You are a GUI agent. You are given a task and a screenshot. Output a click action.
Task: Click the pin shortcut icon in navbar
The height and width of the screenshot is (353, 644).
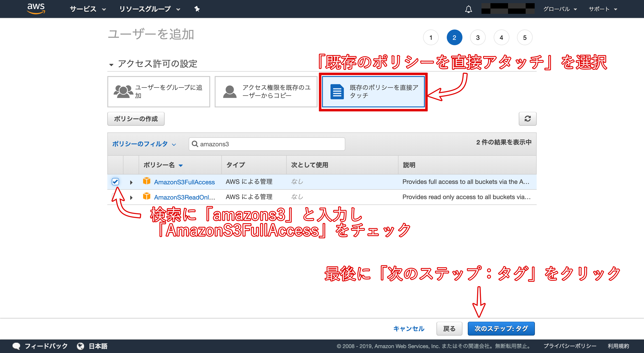[197, 9]
